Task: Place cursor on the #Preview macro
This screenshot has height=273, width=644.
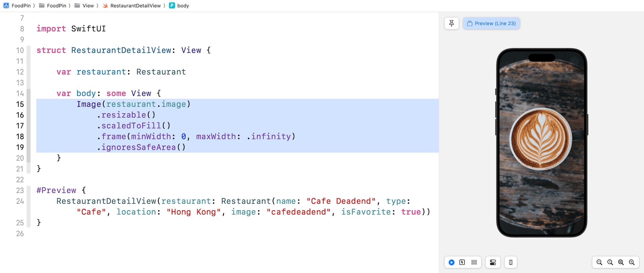Action: point(56,190)
